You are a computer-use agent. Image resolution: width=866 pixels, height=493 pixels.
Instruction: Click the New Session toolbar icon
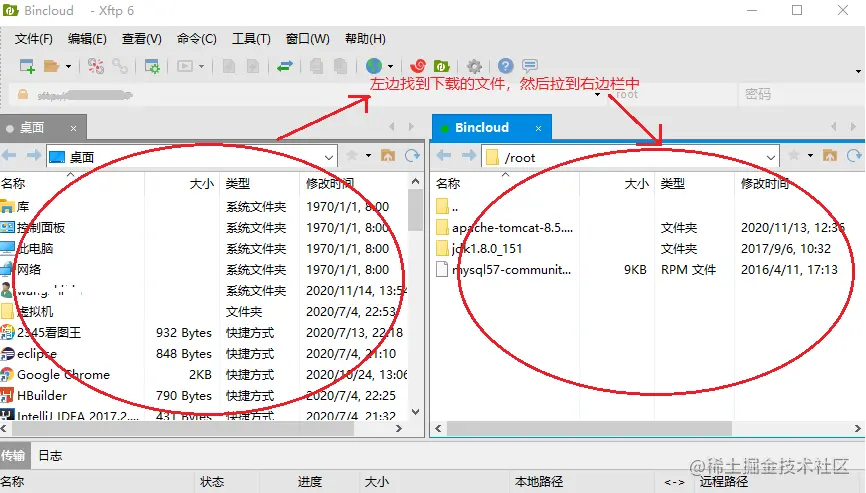(x=27, y=66)
